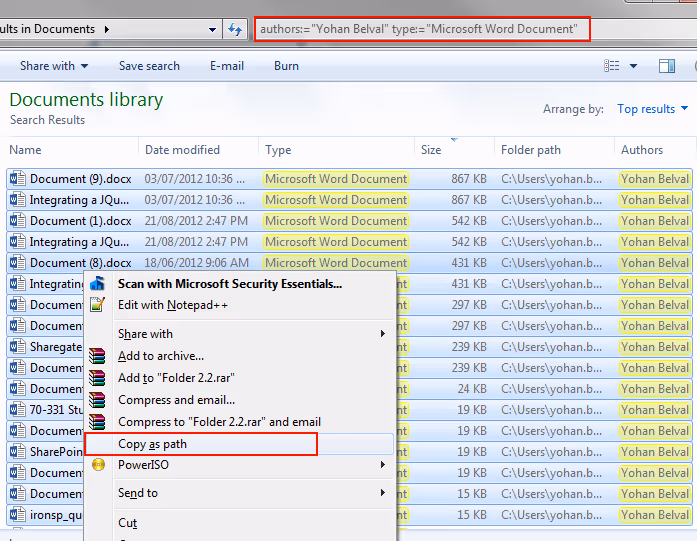This screenshot has height=541, width=697.
Task: Open the address bar history dropdown arrow
Action: tap(212, 30)
